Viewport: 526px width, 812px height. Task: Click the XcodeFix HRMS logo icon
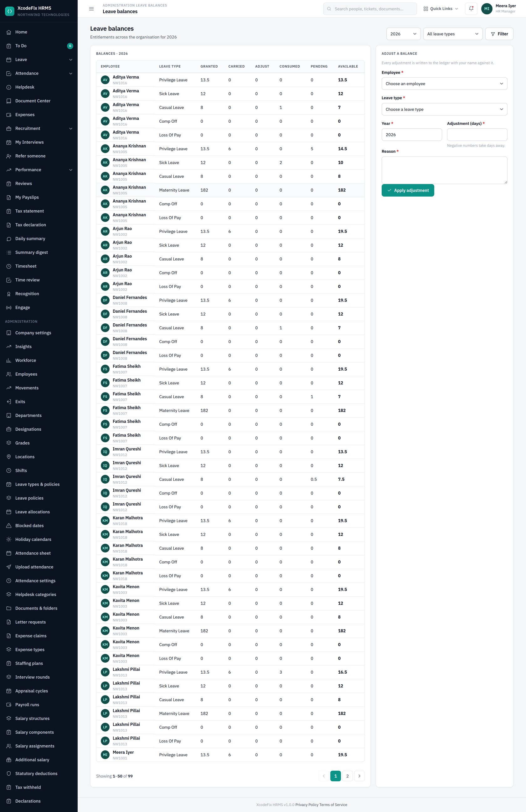point(10,11)
